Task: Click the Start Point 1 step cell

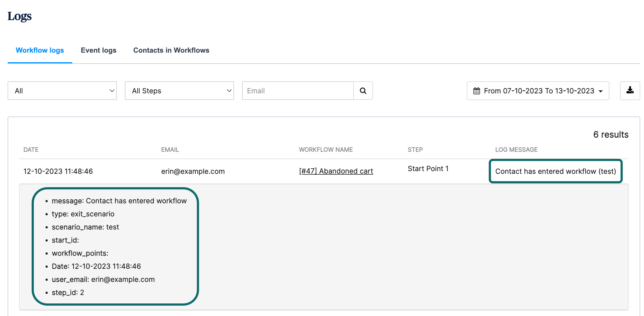Action: click(428, 169)
